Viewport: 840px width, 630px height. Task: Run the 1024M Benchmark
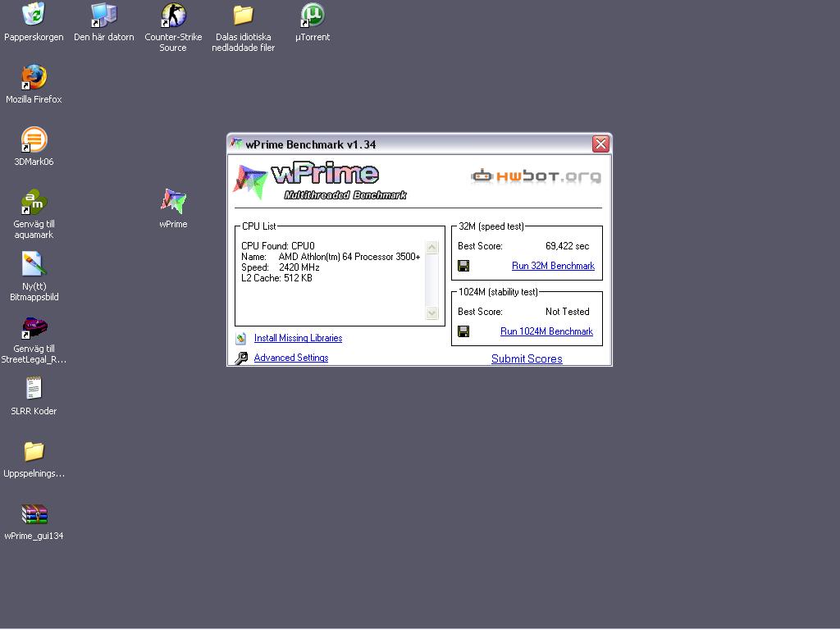click(546, 331)
